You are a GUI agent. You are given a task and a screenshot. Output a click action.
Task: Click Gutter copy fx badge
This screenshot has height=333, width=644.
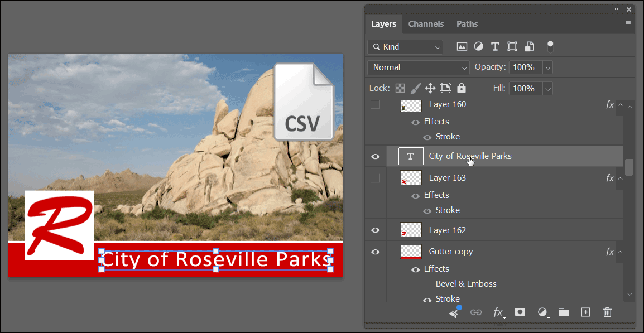coord(610,252)
